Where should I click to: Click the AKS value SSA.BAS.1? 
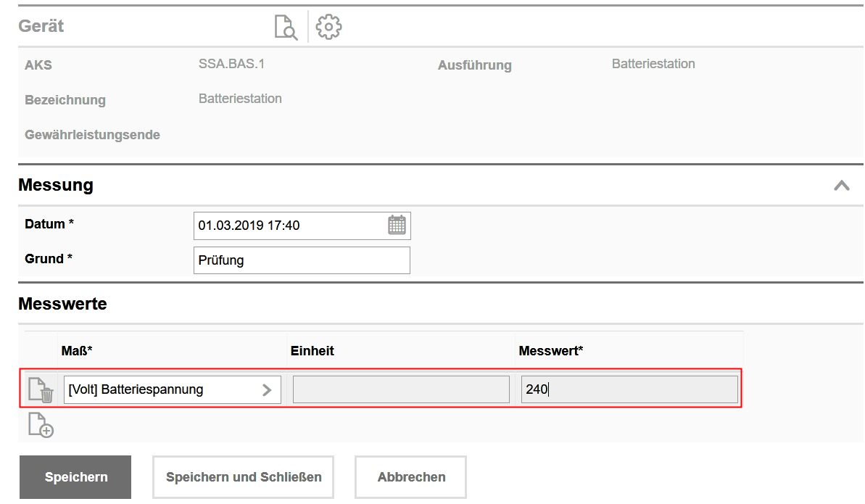coord(231,64)
